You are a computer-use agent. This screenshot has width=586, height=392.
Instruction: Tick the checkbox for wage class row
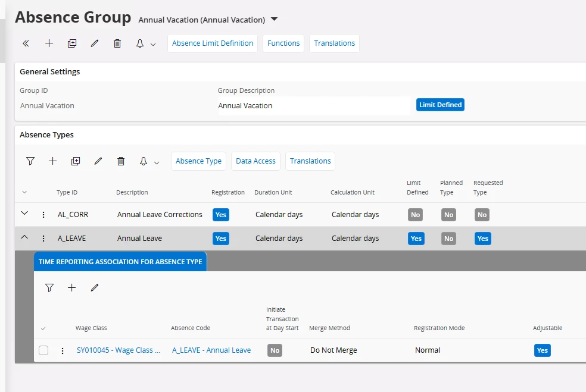point(43,350)
